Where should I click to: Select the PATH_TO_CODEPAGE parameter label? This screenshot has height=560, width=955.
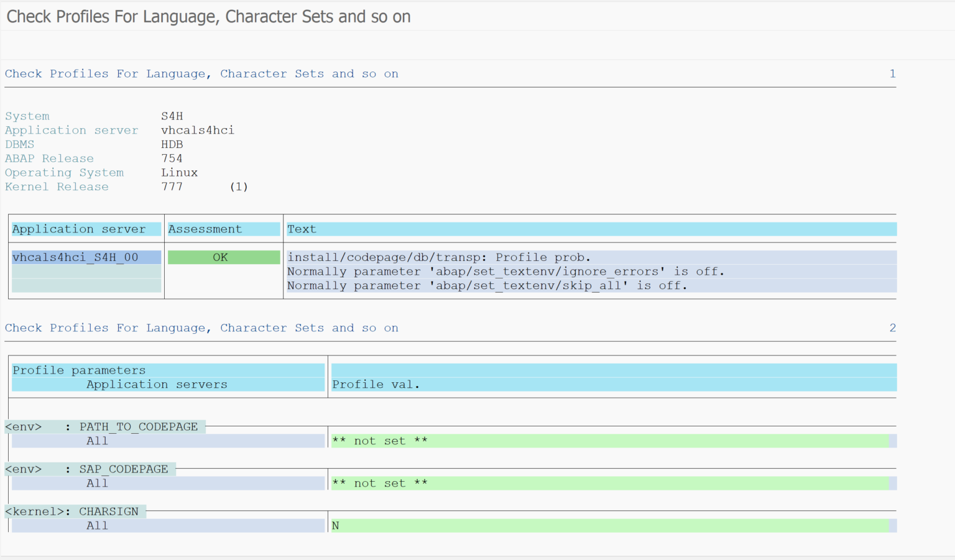[138, 427]
